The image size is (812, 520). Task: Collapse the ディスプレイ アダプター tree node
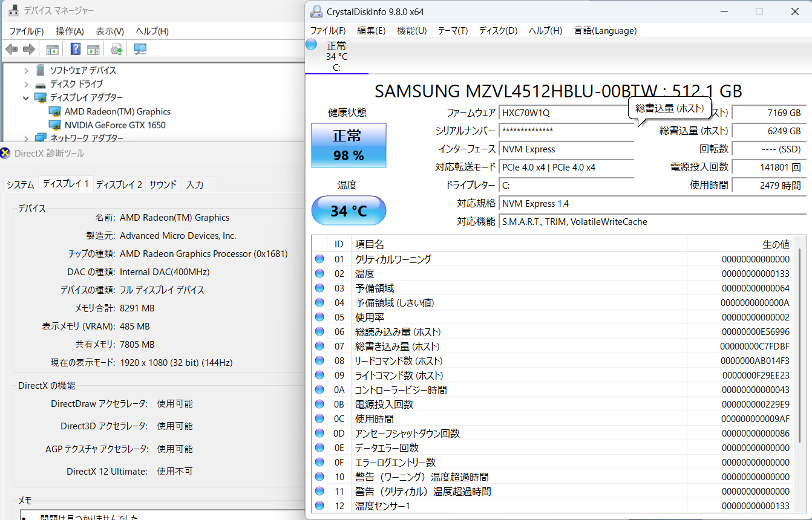pos(26,98)
